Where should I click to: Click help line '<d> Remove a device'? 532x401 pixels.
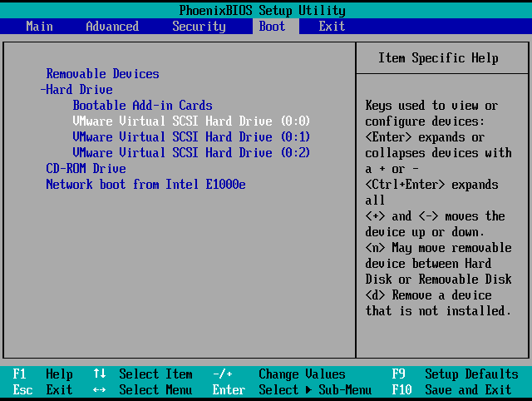click(429, 295)
